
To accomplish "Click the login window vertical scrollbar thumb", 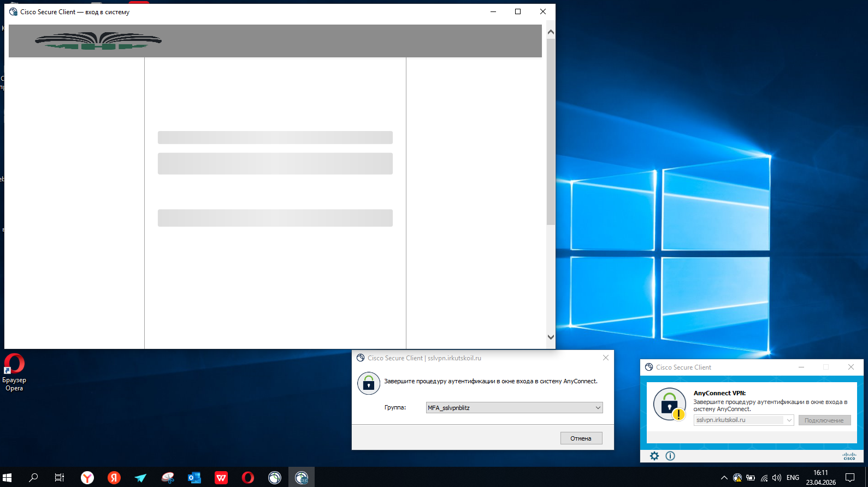I will point(551,132).
